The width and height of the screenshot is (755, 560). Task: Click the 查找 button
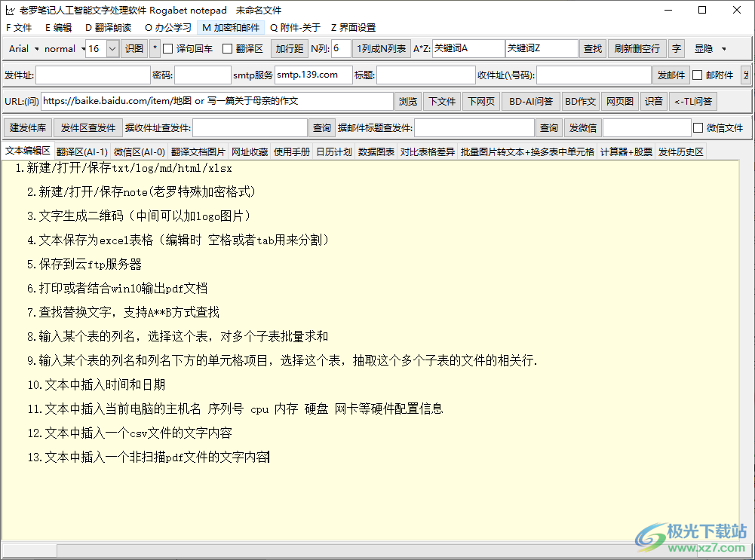(593, 48)
